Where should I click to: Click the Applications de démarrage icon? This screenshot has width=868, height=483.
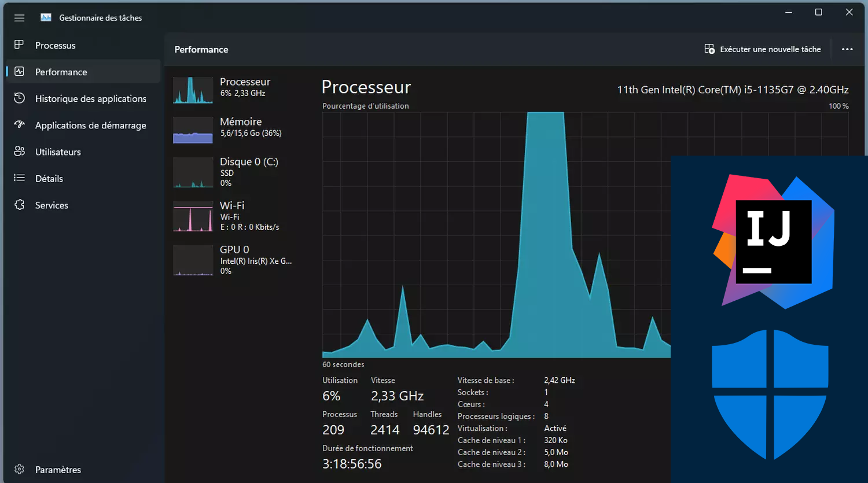19,124
